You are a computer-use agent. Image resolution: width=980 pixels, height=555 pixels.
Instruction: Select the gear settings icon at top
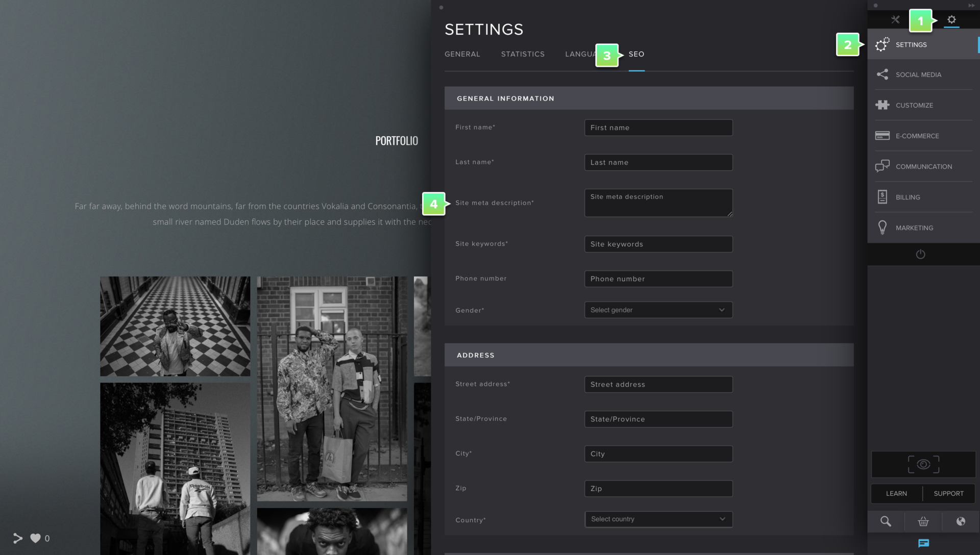[x=951, y=20]
